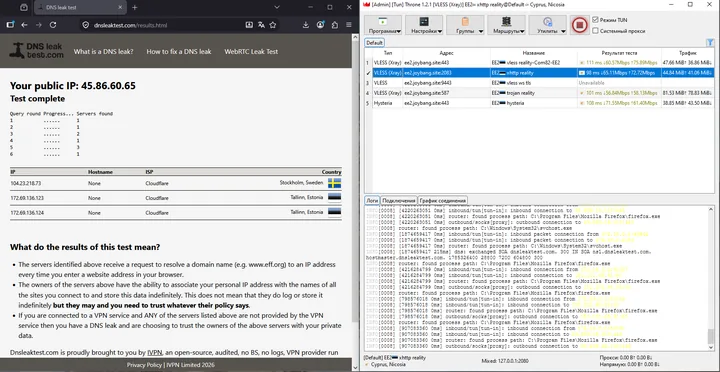720x372 pixels.
Task: Sort by Адрес column header
Action: (x=446, y=53)
